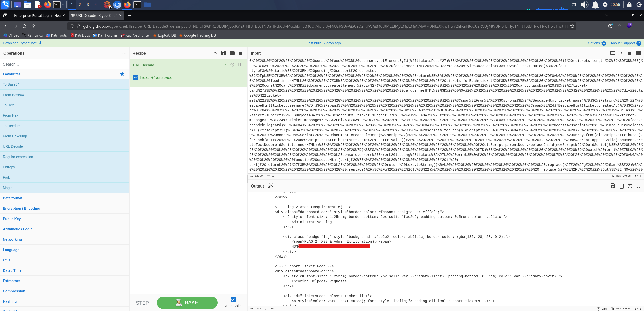Open file as input icon

pyautogui.click(x=621, y=53)
